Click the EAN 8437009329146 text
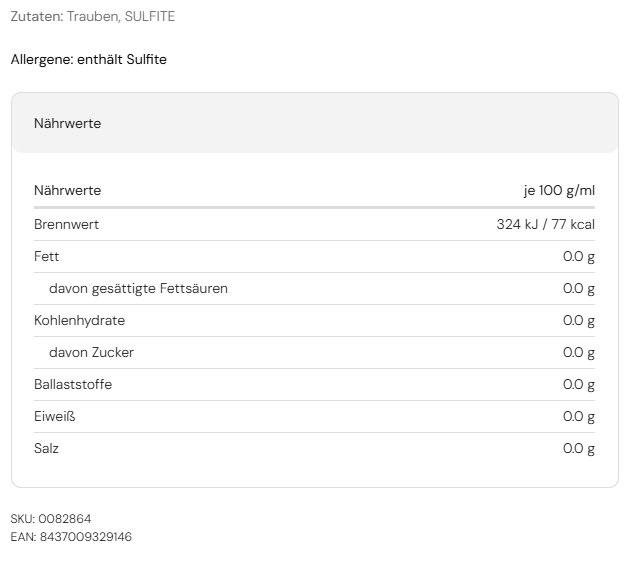640x563 pixels. (x=71, y=537)
